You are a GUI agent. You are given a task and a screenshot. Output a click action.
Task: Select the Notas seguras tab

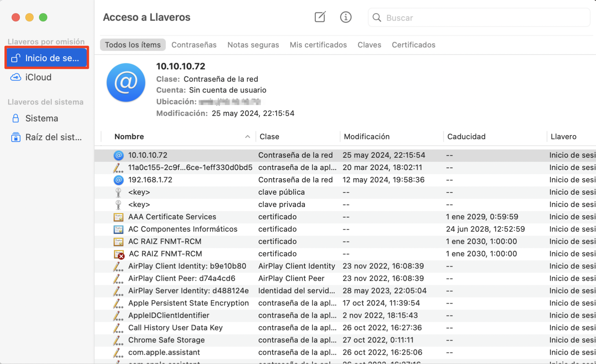[x=253, y=45]
